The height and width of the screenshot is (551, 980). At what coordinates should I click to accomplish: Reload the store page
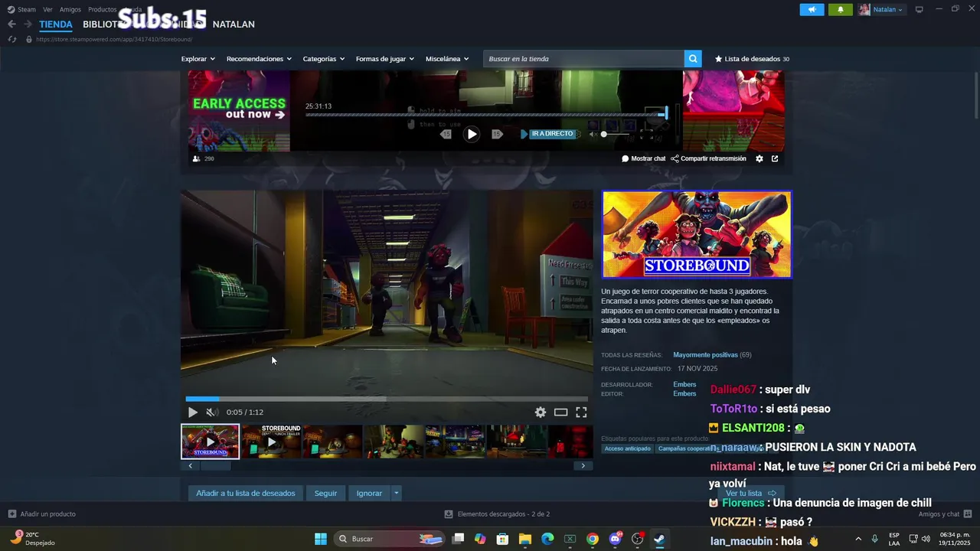[x=12, y=39]
